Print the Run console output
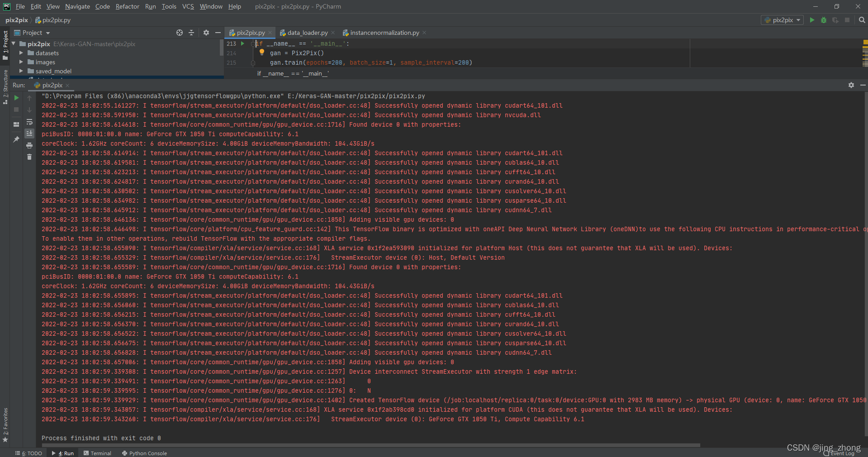The width and height of the screenshot is (868, 457). click(29, 145)
